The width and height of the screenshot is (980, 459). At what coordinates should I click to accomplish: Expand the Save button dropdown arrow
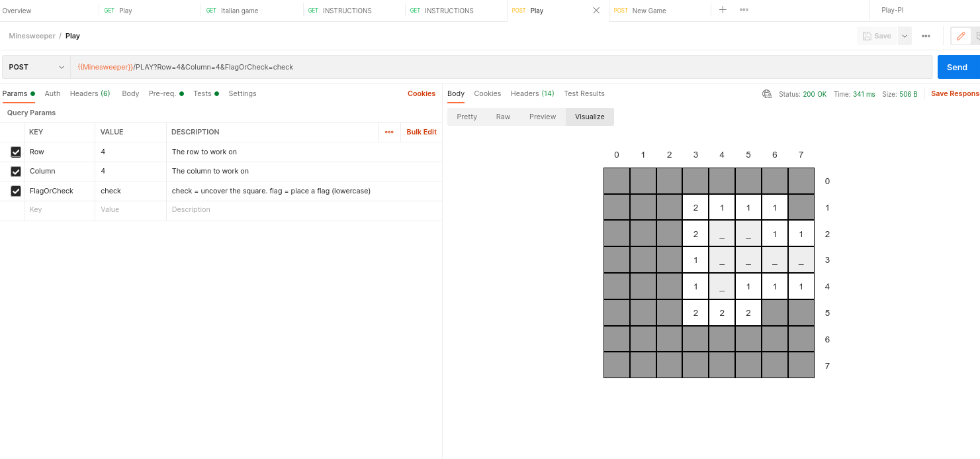pyautogui.click(x=904, y=36)
